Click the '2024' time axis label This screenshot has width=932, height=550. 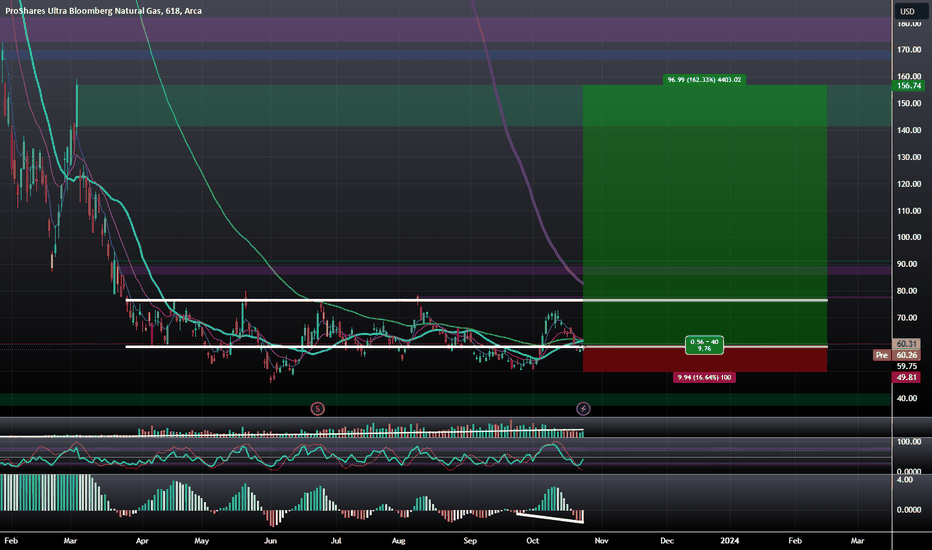point(729,540)
